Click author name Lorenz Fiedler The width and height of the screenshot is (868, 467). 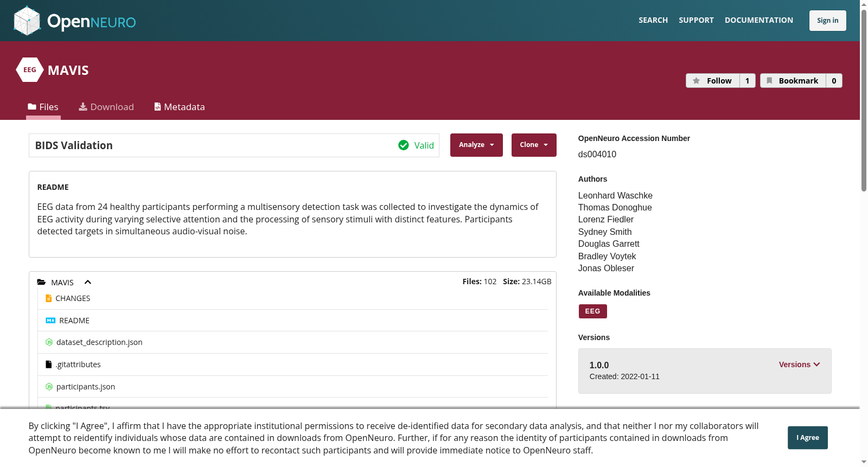606,219
